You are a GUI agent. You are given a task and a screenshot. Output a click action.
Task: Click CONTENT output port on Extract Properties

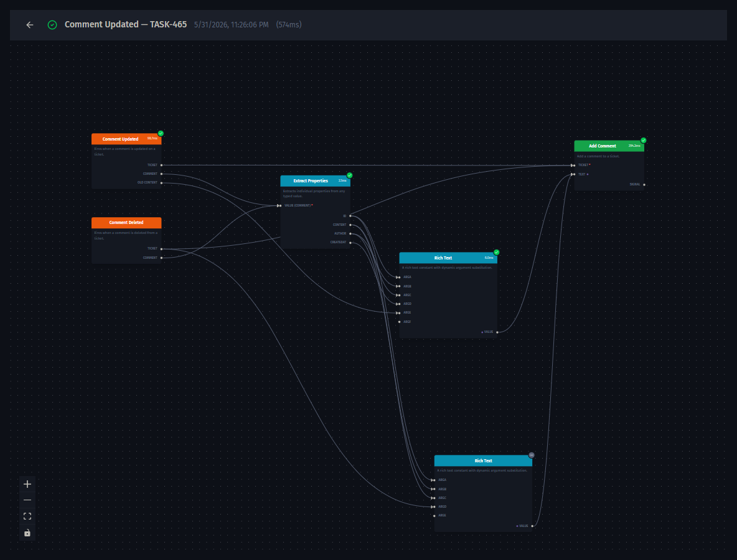click(x=350, y=225)
